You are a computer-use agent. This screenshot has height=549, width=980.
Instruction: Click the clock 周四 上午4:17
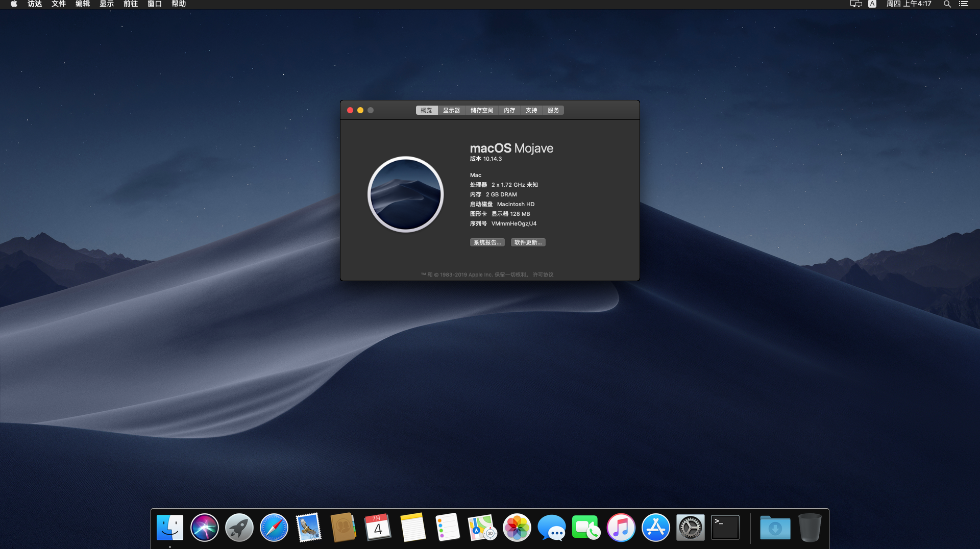(909, 4)
